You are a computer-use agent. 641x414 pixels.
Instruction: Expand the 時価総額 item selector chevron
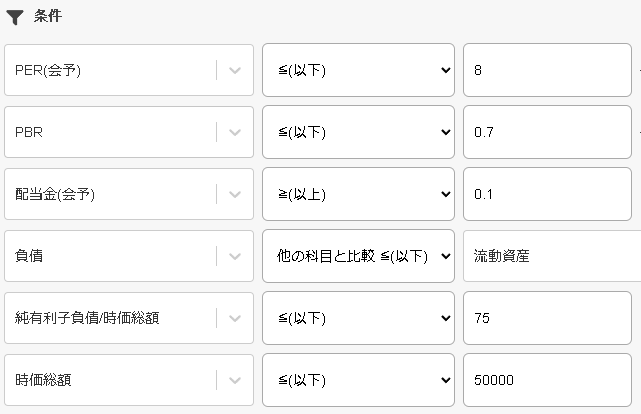pos(235,380)
